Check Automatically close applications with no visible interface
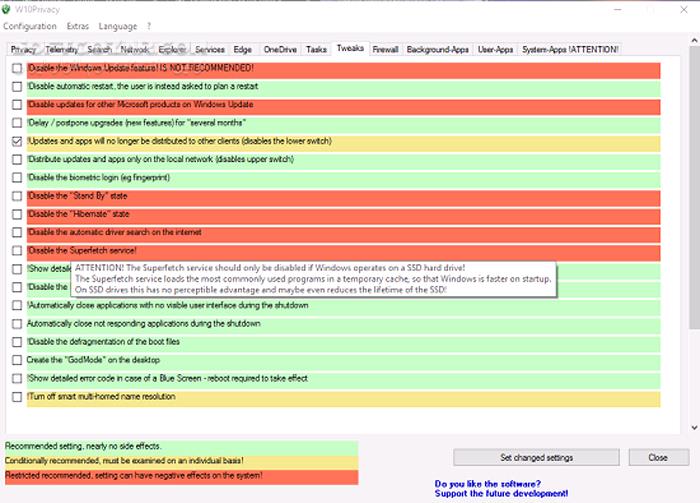 point(17,305)
